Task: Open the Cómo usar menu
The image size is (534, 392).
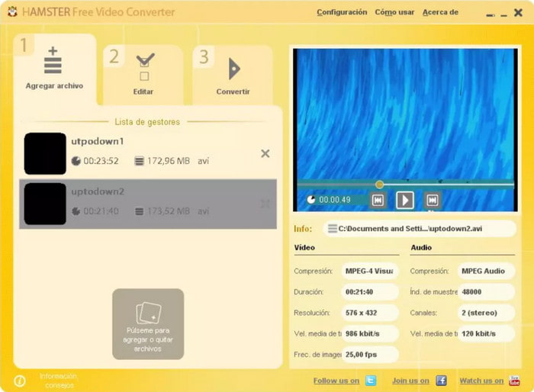Action: 394,12
